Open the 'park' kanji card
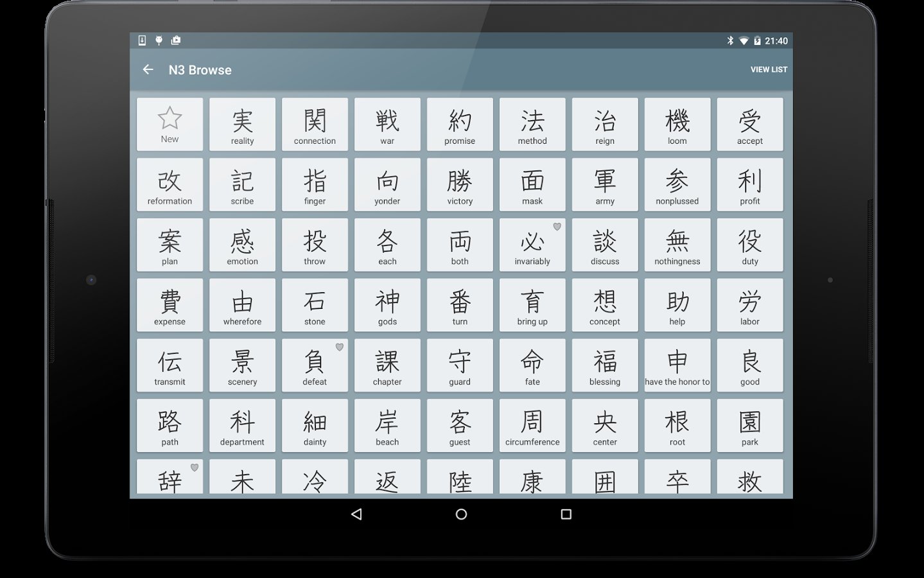The width and height of the screenshot is (924, 578). coord(750,425)
